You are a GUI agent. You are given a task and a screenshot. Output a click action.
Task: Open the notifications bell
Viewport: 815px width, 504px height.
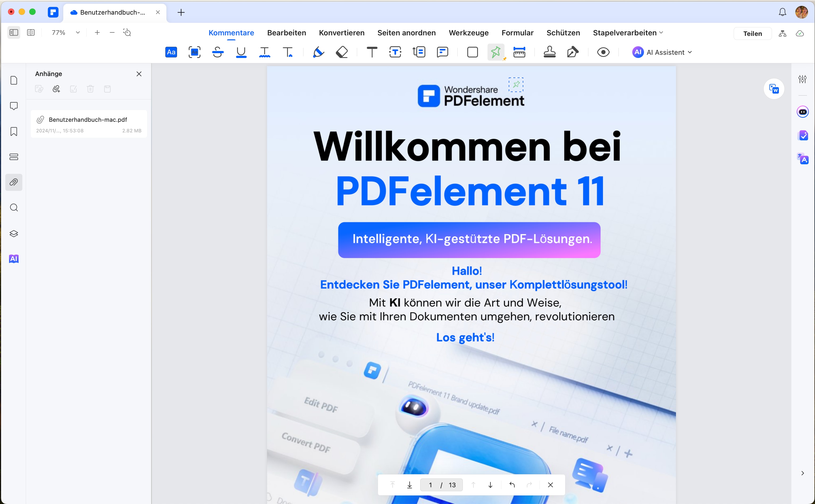click(x=782, y=12)
